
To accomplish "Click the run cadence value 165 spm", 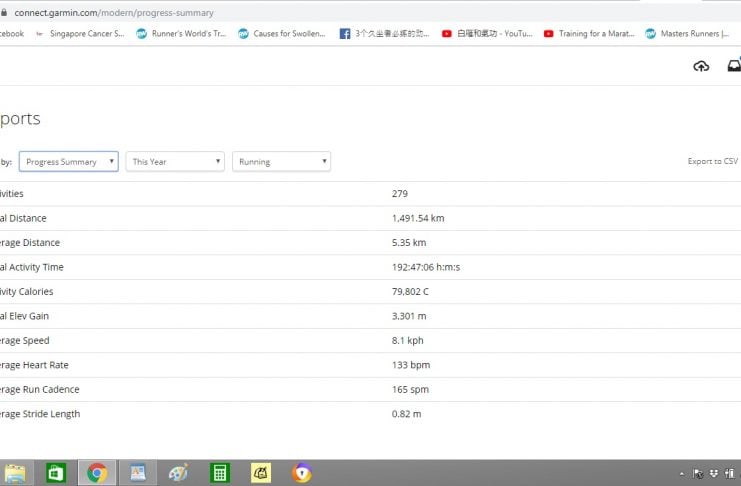I will tap(410, 390).
